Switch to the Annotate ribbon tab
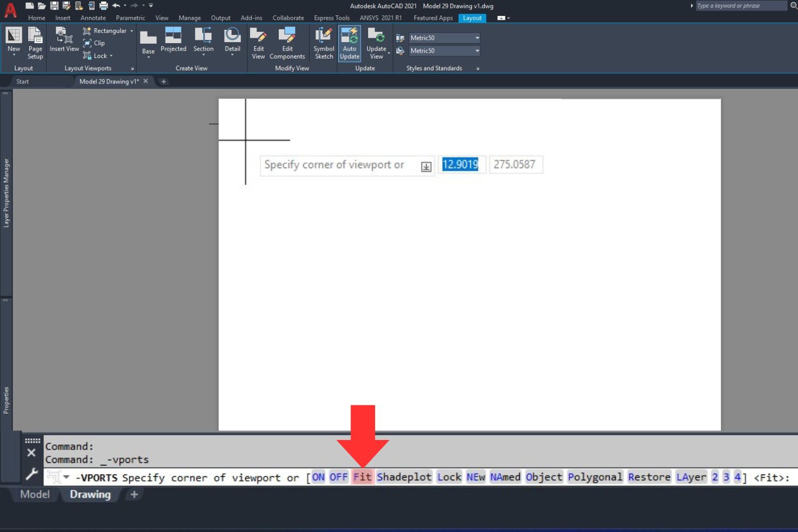Screen dimensions: 798x532 pyautogui.click(x=93, y=18)
